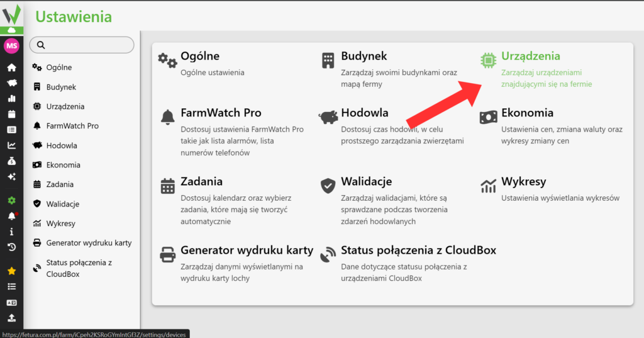This screenshot has width=644, height=338.
Task: Click the green settings gear in dark sidebar
Action: 11,200
